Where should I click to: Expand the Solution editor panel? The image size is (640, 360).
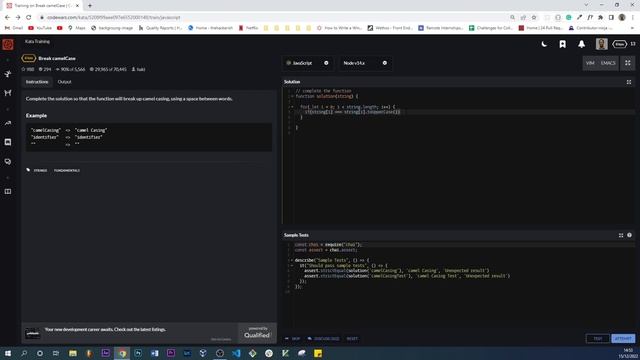coord(629,82)
